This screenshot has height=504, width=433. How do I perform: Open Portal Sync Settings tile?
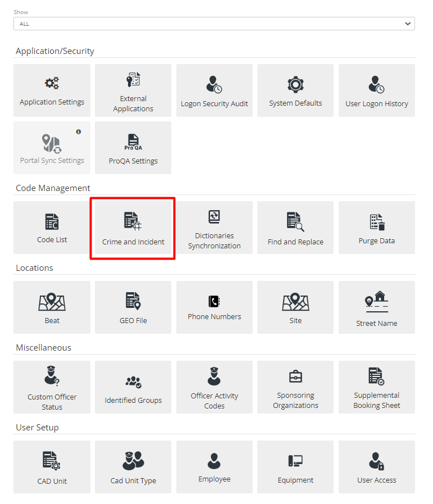pyautogui.click(x=52, y=148)
